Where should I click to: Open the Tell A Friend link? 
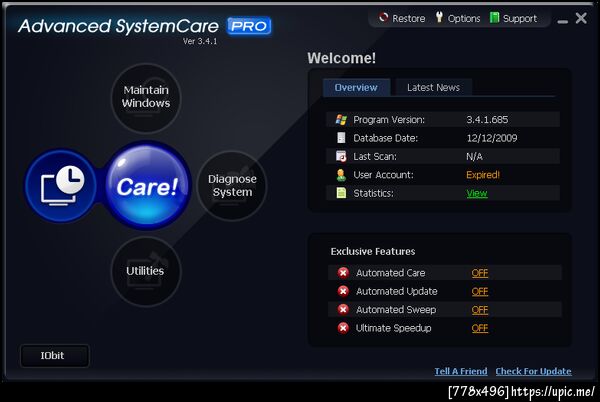point(461,371)
